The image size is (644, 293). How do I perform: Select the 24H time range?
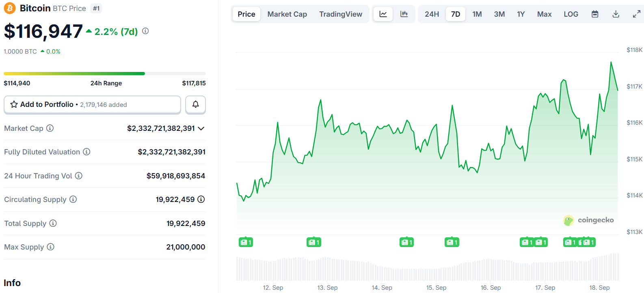coord(432,14)
